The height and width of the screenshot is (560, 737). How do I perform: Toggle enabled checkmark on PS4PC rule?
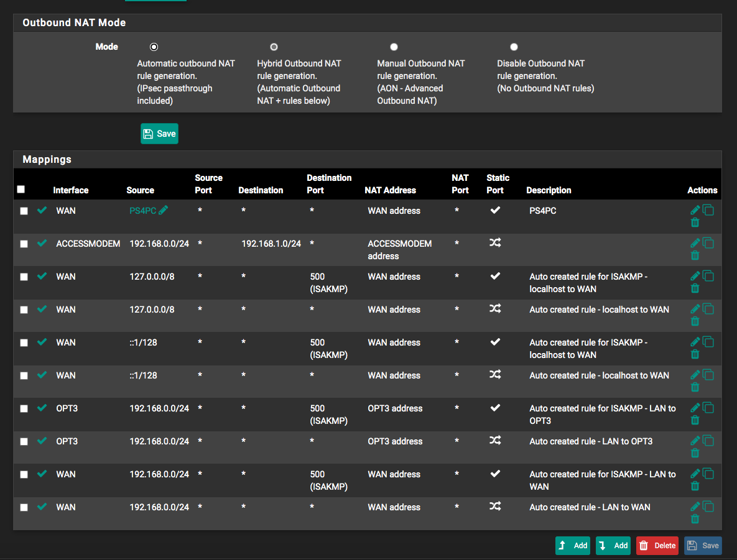pyautogui.click(x=42, y=210)
